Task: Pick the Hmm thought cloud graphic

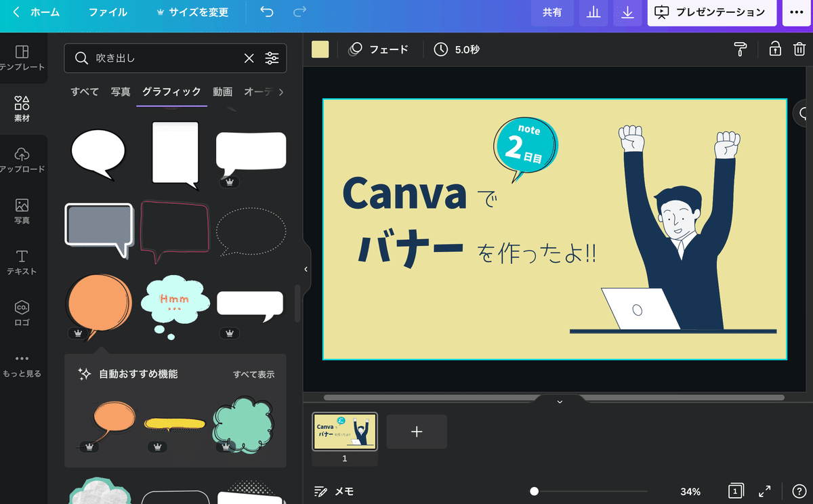Action: tap(175, 306)
